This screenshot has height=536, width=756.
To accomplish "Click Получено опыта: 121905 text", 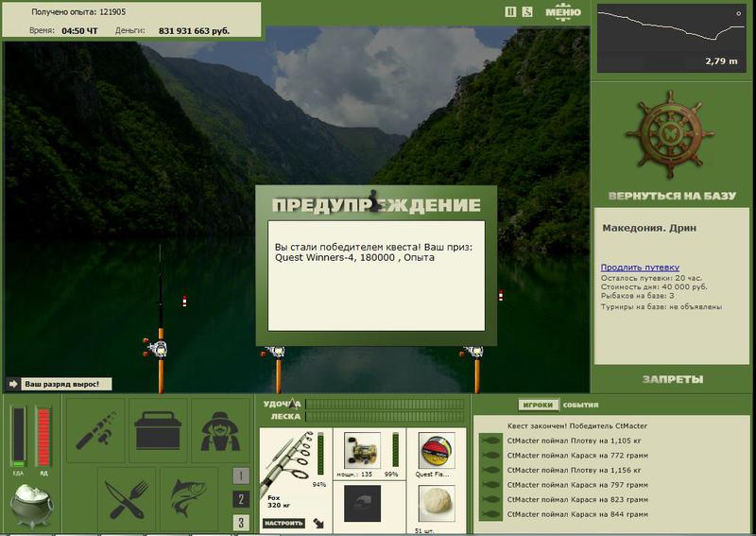I will pos(78,12).
